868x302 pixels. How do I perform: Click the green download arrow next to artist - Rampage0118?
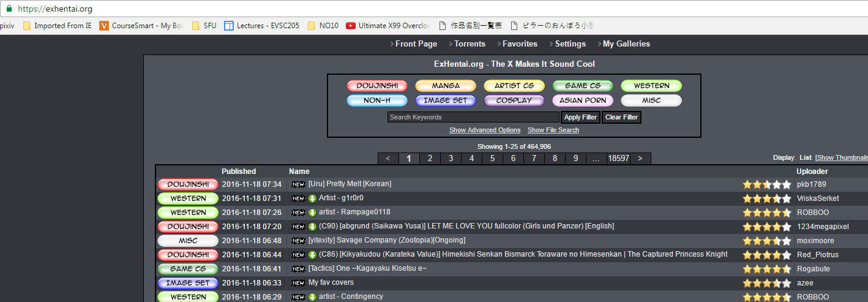(312, 213)
